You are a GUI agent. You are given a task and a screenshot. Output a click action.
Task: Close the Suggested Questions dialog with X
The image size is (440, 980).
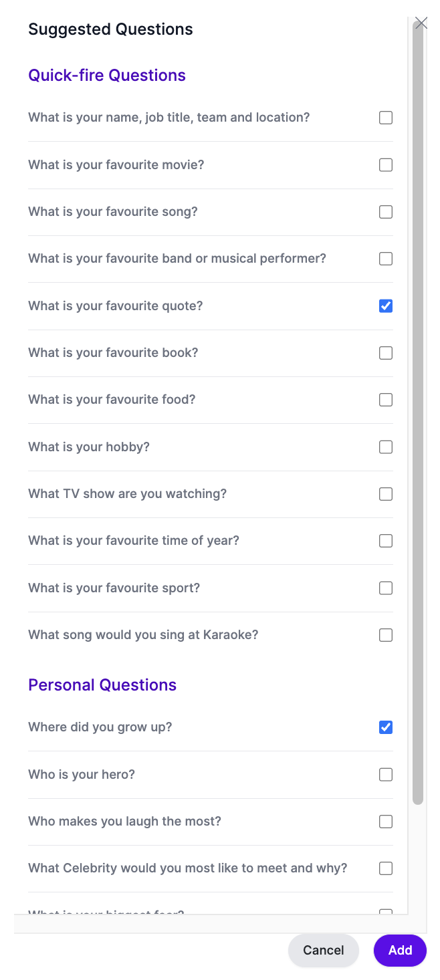click(421, 23)
